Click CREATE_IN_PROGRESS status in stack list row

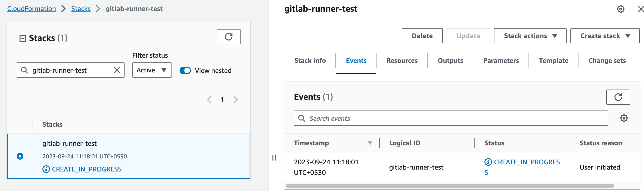(x=86, y=169)
